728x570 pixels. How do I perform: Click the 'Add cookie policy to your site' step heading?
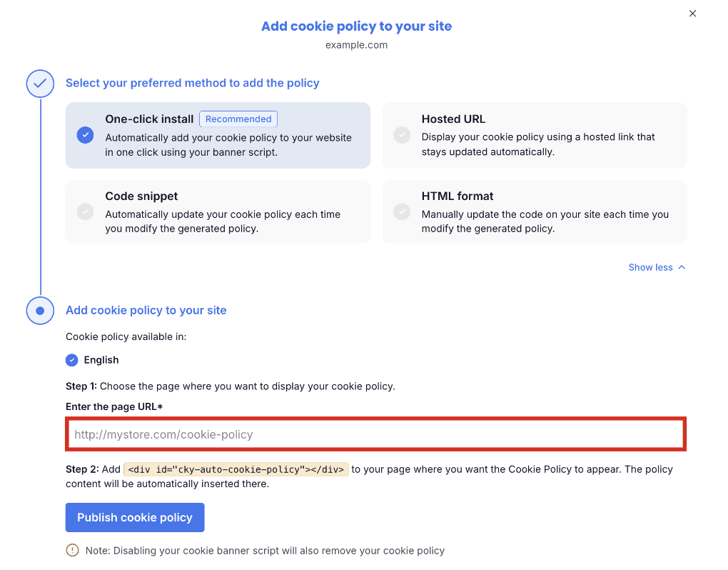[146, 310]
